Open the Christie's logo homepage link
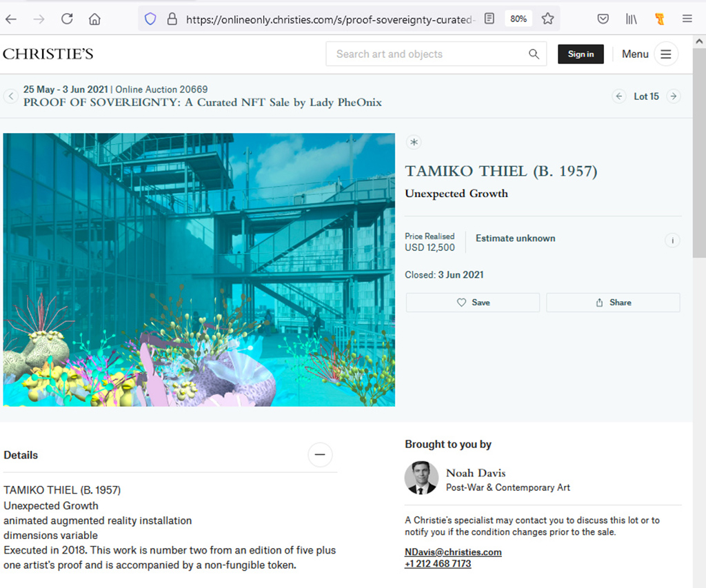Image resolution: width=706 pixels, height=588 pixels. pyautogui.click(x=48, y=54)
